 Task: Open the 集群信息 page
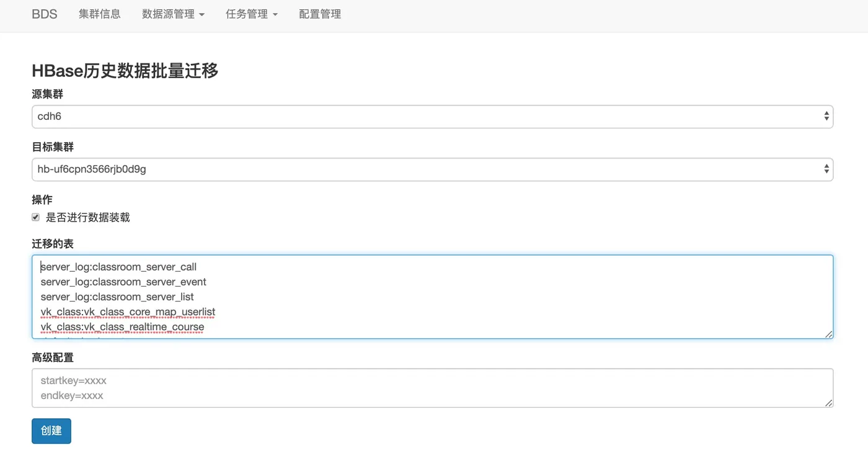(99, 14)
